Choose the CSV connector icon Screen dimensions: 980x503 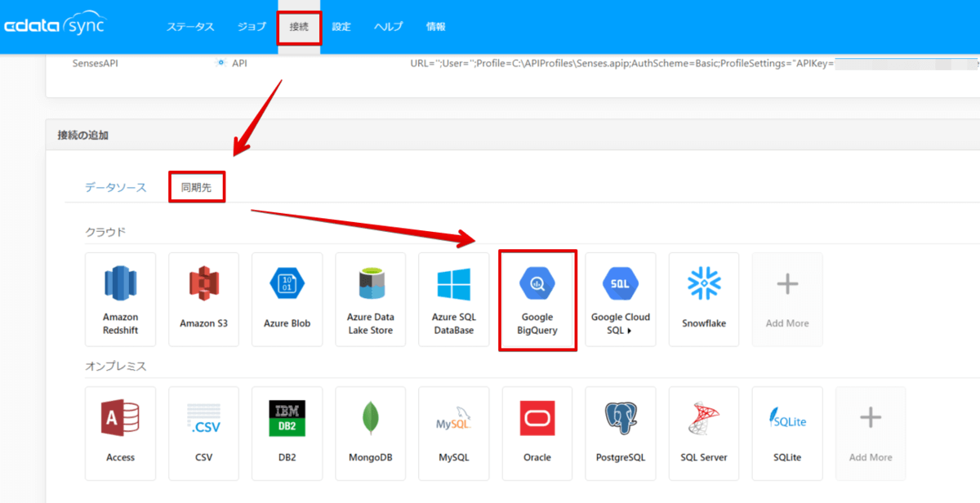click(x=204, y=433)
